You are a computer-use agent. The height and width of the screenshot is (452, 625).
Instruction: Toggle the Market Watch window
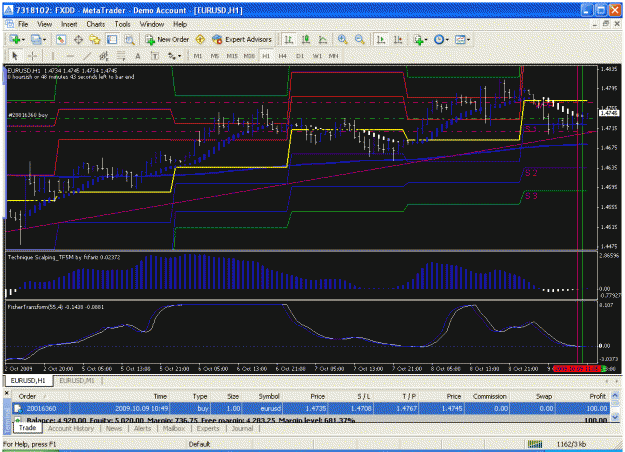61,39
